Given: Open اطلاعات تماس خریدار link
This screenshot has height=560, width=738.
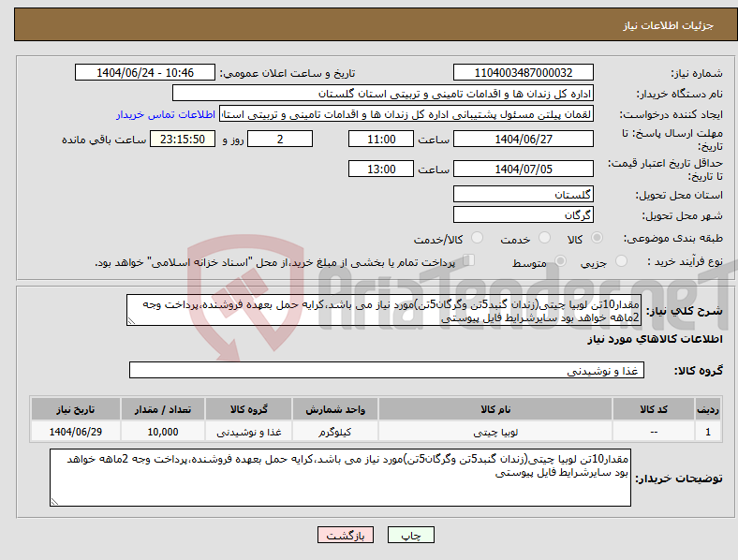Looking at the screenshot, I should (166, 114).
